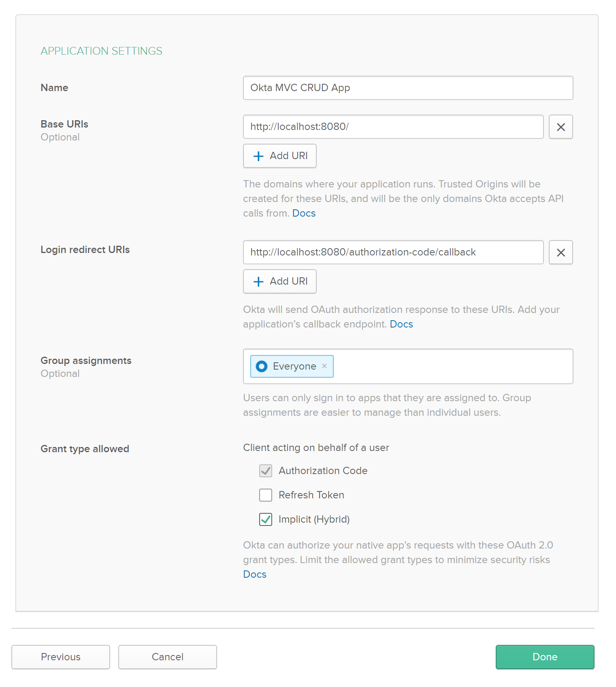Remove the localhost:8080 base URI
The width and height of the screenshot is (616, 687).
pos(561,127)
